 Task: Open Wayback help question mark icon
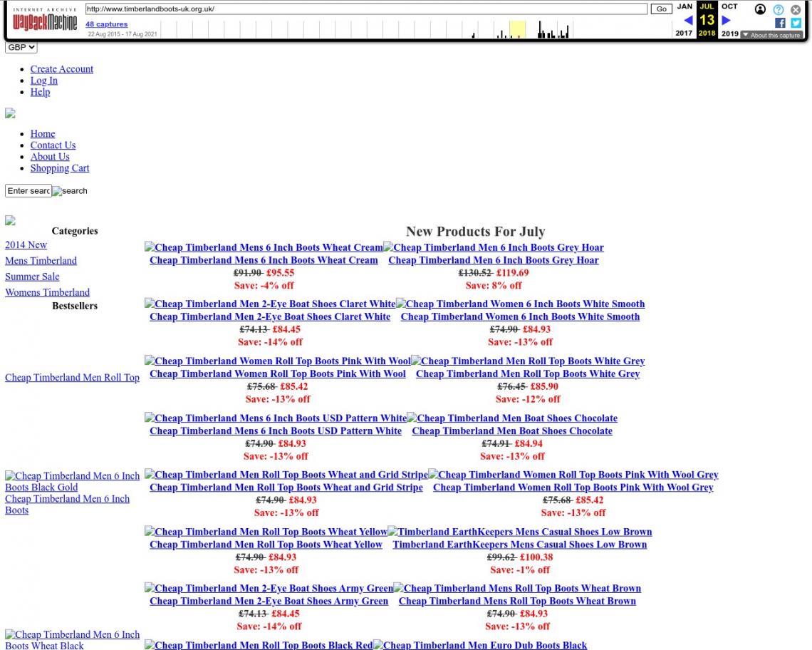[x=779, y=9]
